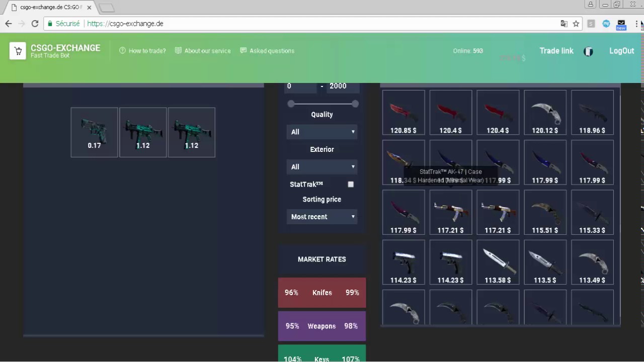Screen dimensions: 644x362
Task: Open the Trade link menu item
Action: 556,51
